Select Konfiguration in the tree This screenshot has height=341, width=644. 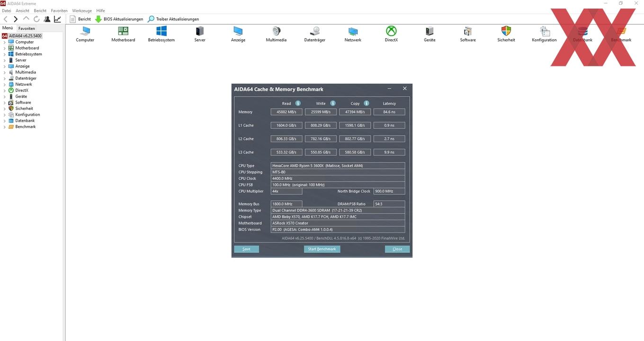point(27,115)
